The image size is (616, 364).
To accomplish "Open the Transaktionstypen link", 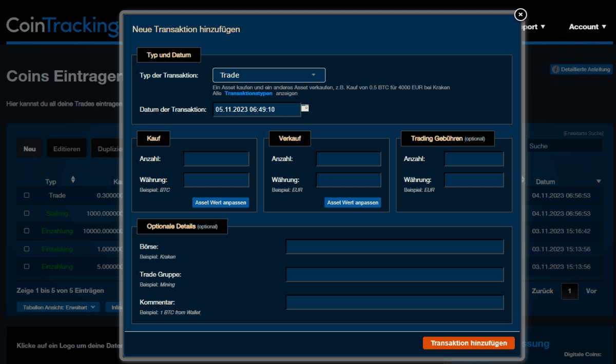I will tap(248, 93).
